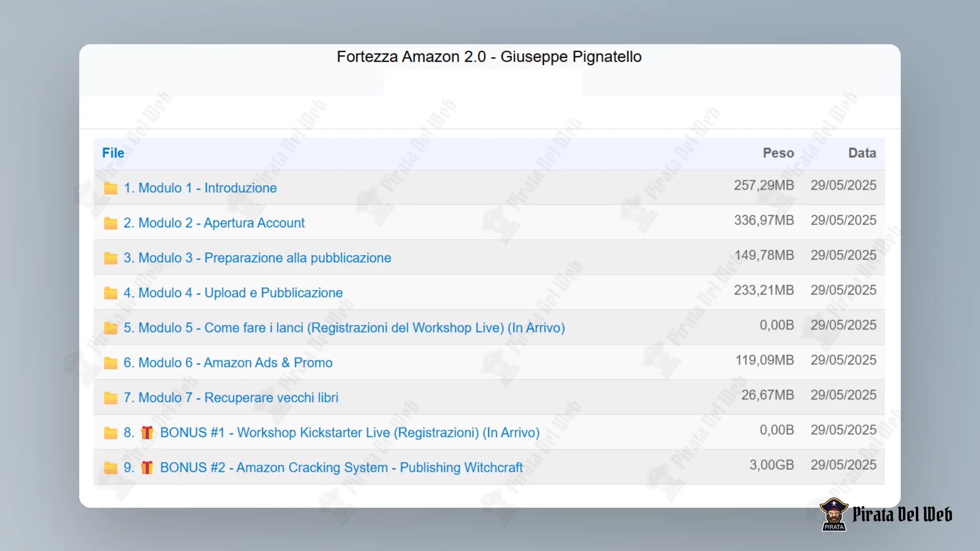
Task: Click size value 233,21MB
Action: pos(764,290)
